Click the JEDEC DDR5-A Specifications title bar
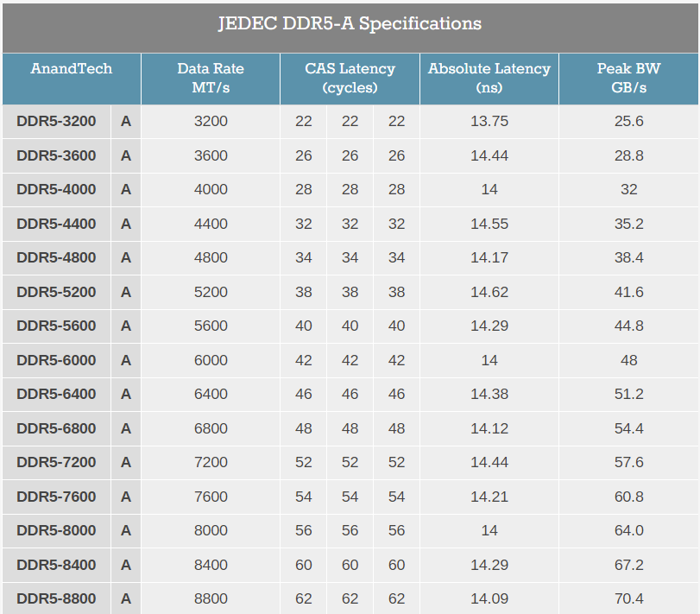 [350, 25]
